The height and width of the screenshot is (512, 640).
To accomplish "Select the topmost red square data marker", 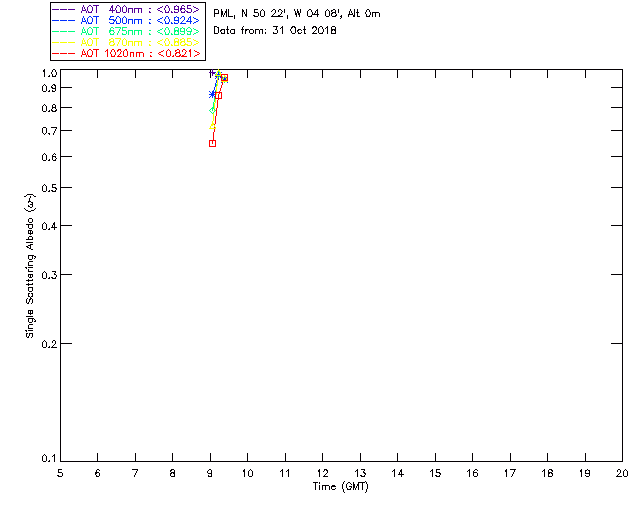I will (224, 78).
